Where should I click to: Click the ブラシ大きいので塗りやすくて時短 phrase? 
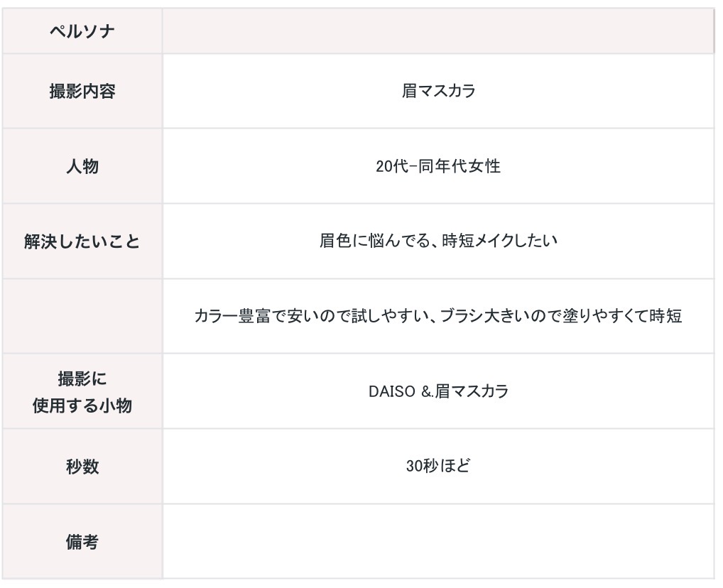[556, 316]
